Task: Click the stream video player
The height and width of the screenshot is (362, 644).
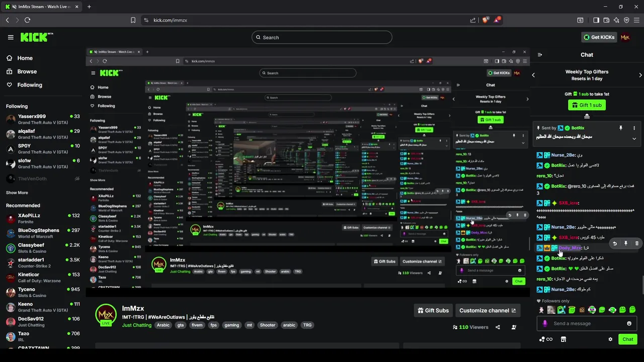Action: pos(308,172)
